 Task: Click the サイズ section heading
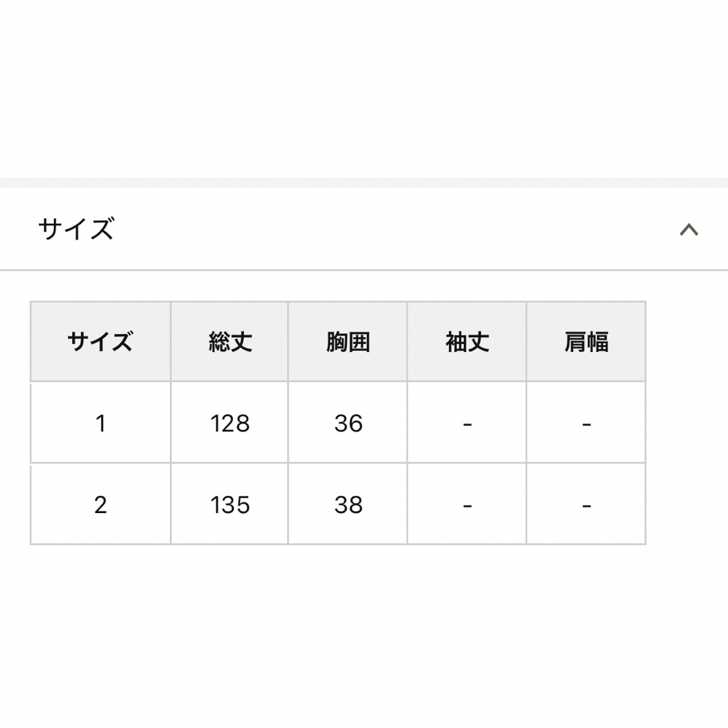pos(76,229)
